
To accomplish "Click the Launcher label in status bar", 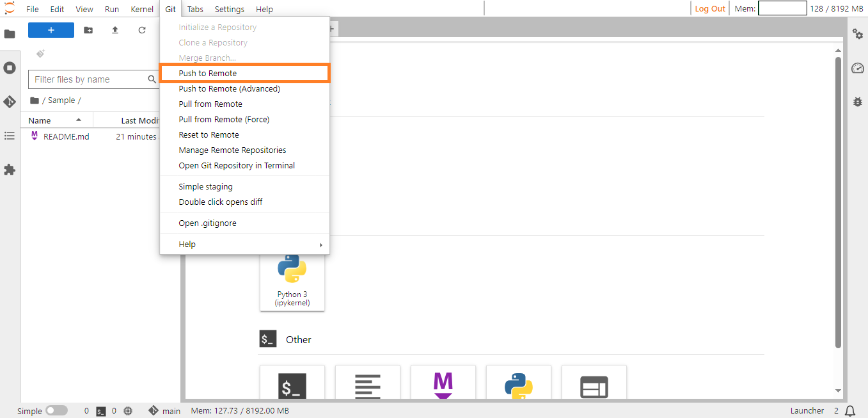I will pyautogui.click(x=807, y=411).
